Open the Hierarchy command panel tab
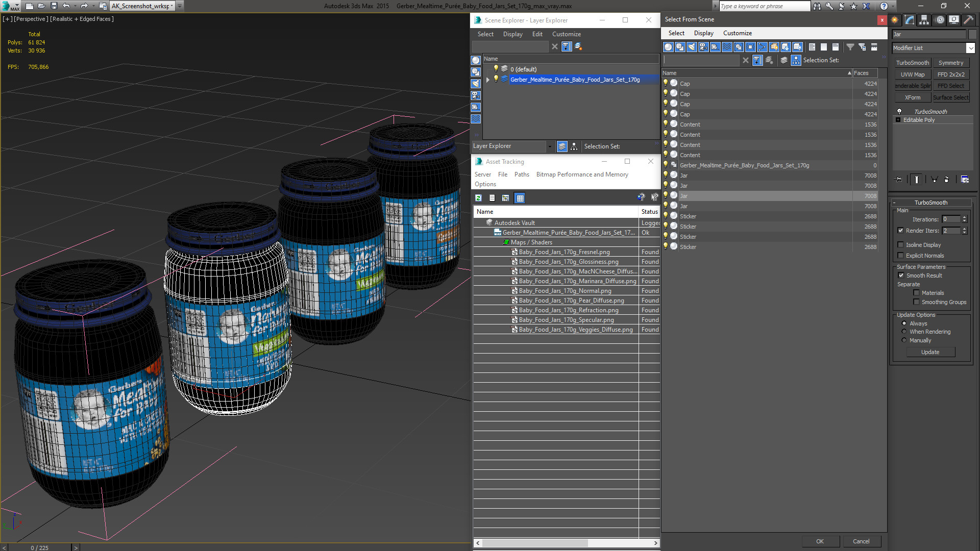The width and height of the screenshot is (980, 551). pos(924,20)
